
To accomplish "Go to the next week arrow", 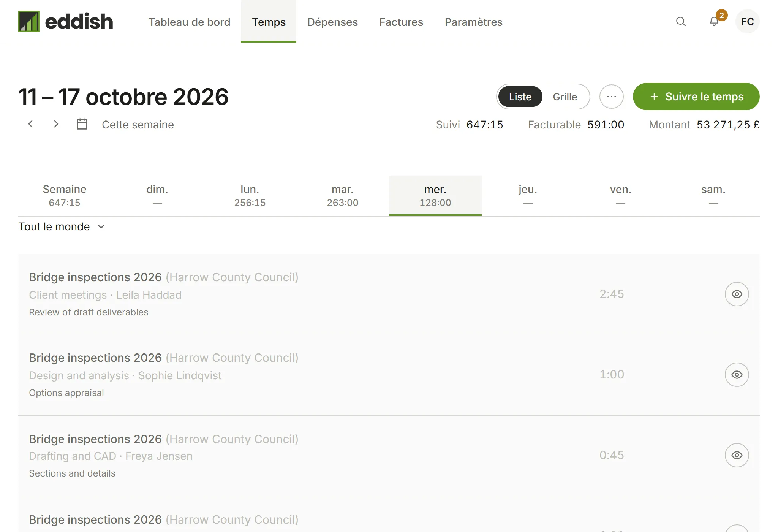I will [56, 124].
